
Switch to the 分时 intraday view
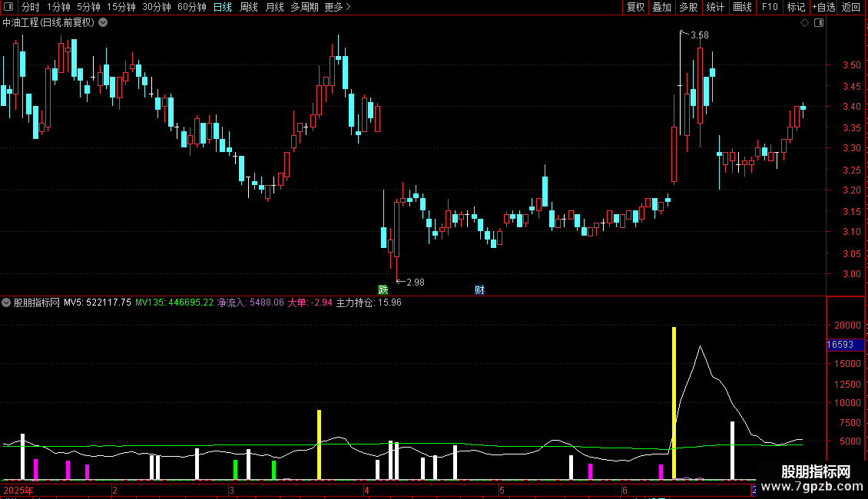click(31, 7)
